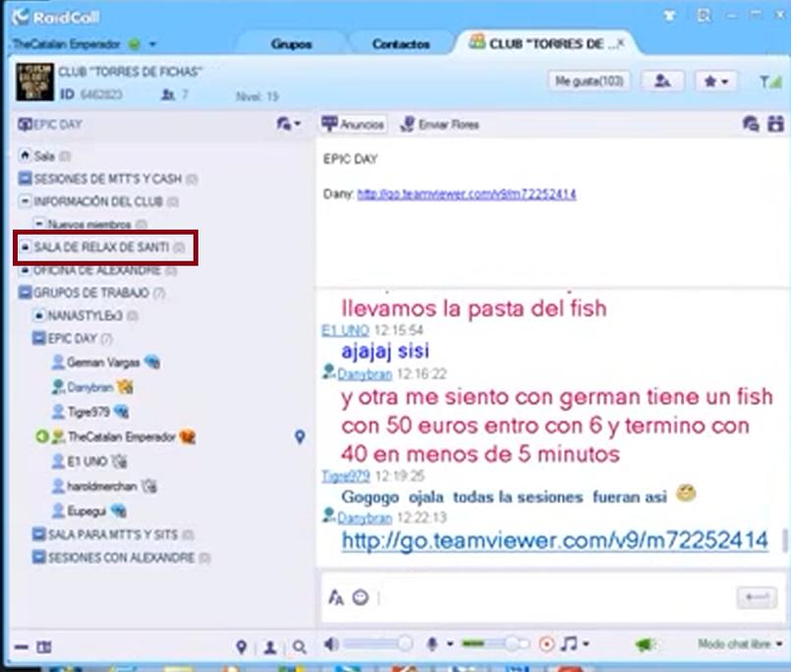The width and height of the screenshot is (791, 672).
Task: Adjust the speaker volume slider
Action: coord(377,644)
